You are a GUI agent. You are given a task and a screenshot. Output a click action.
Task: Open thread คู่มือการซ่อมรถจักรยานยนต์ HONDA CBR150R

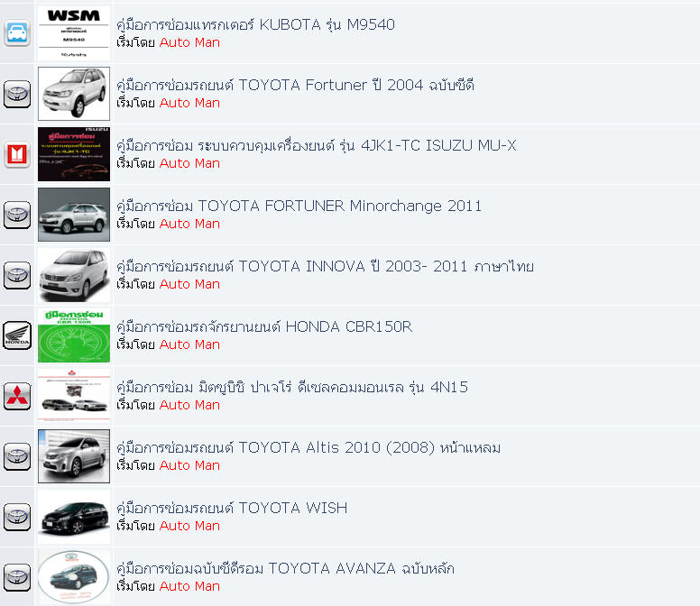tap(264, 326)
